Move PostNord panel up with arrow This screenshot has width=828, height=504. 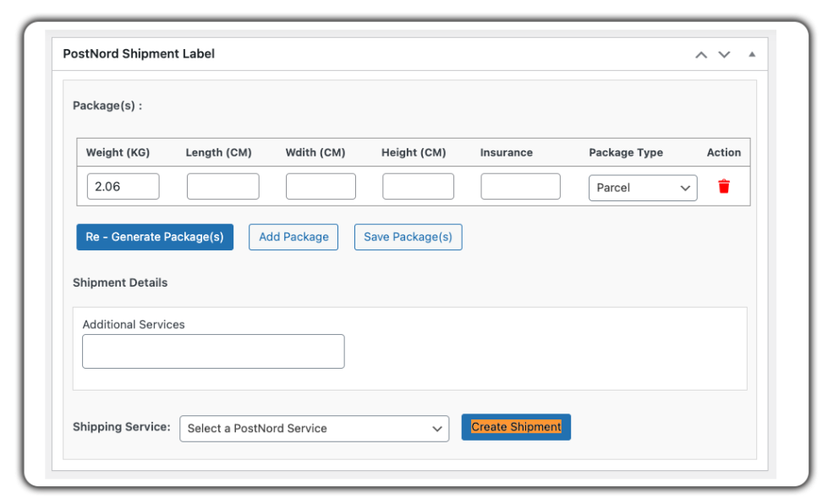(701, 55)
